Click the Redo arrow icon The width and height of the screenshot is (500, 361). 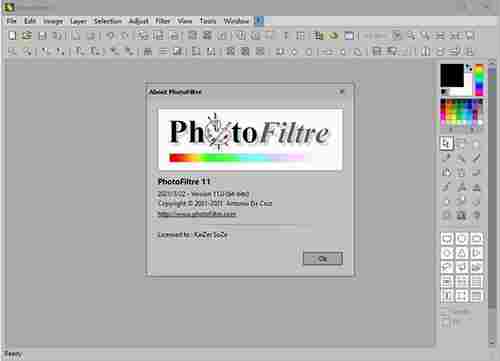pos(124,35)
